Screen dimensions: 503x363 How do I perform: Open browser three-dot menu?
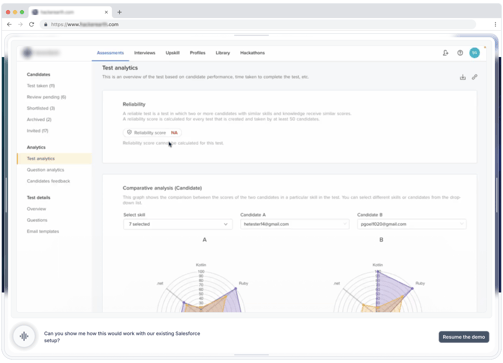tap(495, 24)
